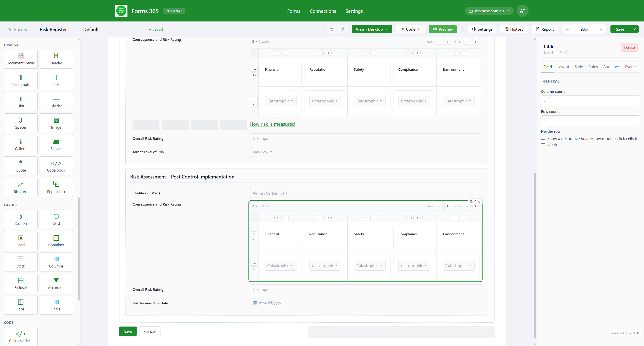Viewport: 644px width, 346px height.
Task: Insert a Table layout component
Action: pos(56,305)
